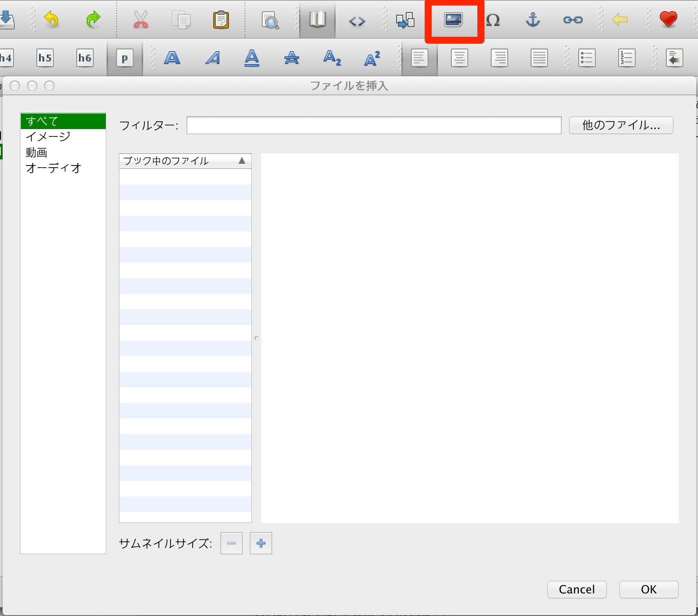This screenshot has width=698, height=616.
Task: Click the Undo arrow icon
Action: click(52, 20)
